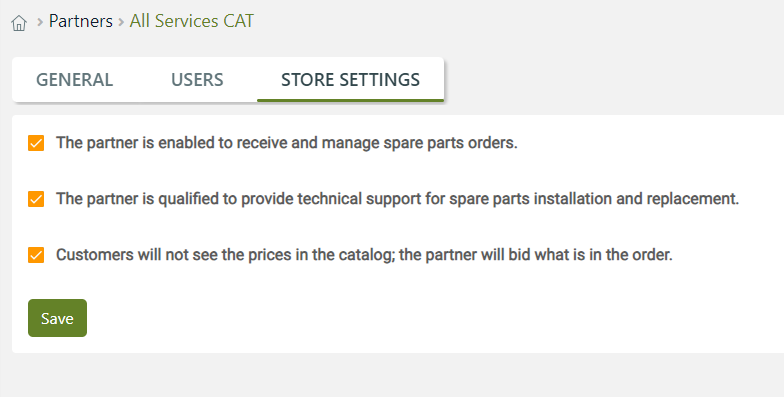Viewport: 784px width, 397px height.
Task: Click the label about customers not seeing prices
Action: pos(364,255)
